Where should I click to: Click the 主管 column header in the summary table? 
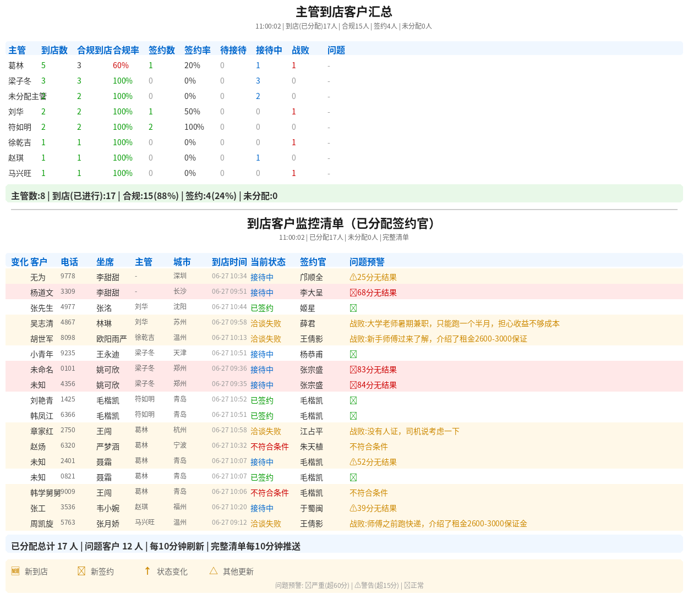tap(17, 50)
